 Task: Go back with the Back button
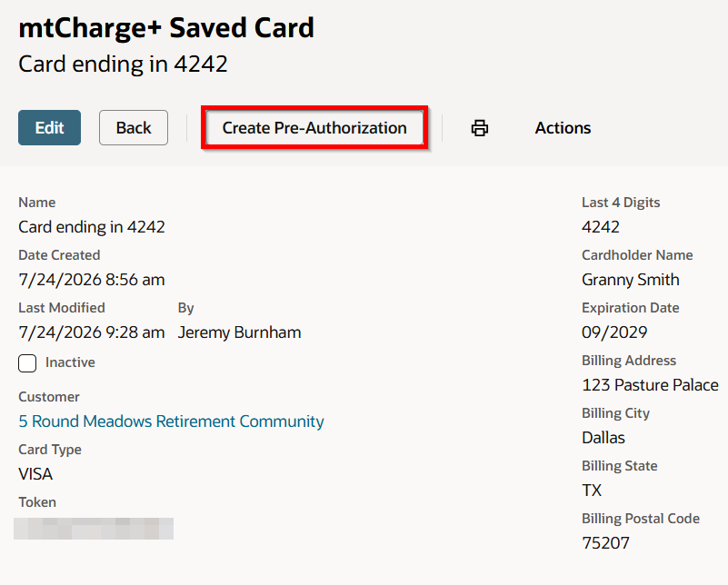tap(134, 127)
